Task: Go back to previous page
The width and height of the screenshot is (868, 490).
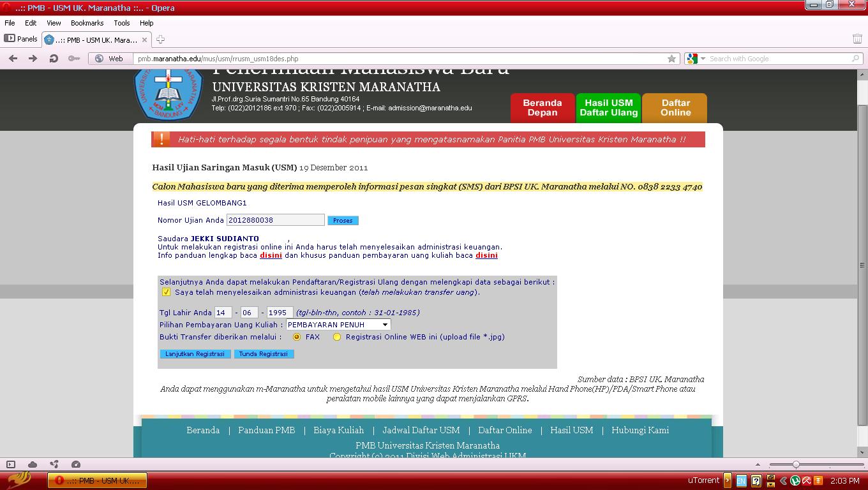Action: [x=13, y=58]
